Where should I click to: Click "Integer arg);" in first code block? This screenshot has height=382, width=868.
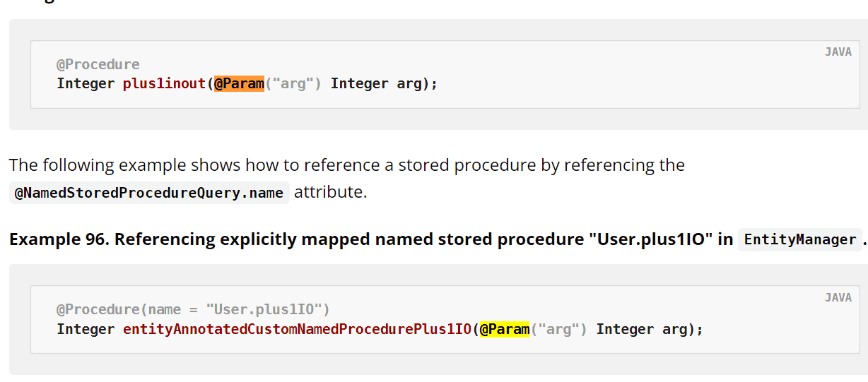pyautogui.click(x=385, y=83)
